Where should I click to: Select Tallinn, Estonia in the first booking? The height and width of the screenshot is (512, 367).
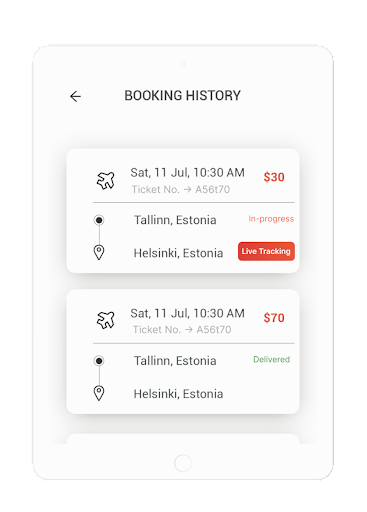[x=175, y=220]
